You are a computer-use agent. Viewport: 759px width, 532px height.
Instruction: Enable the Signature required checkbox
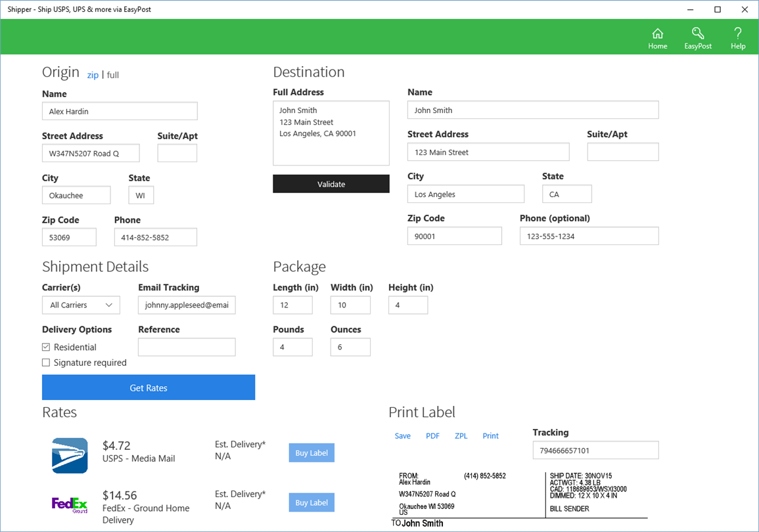pos(46,363)
